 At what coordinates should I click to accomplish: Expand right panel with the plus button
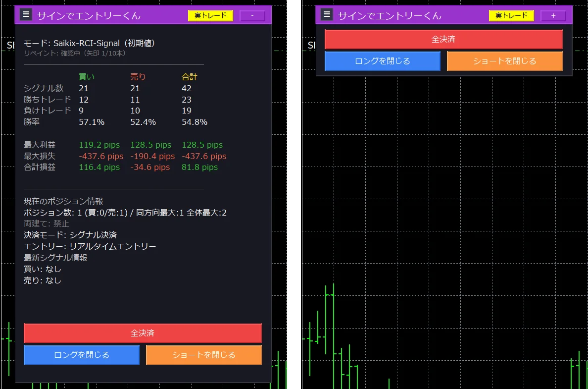(553, 16)
